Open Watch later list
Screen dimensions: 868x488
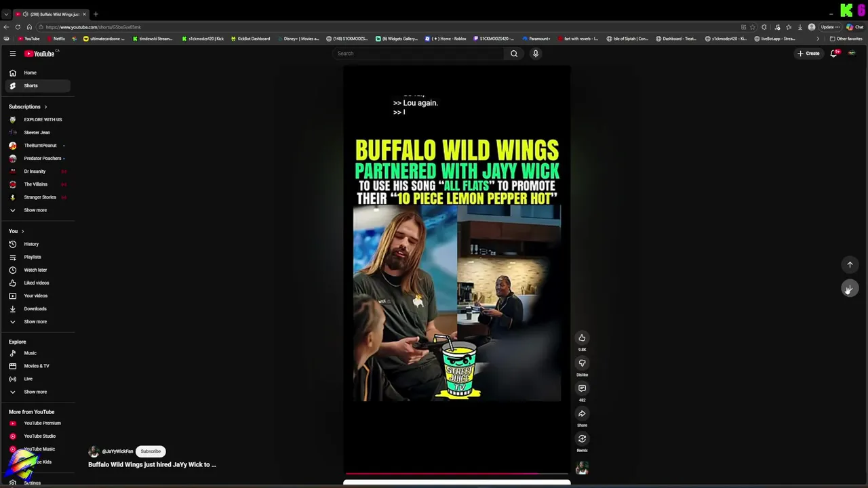coord(38,270)
